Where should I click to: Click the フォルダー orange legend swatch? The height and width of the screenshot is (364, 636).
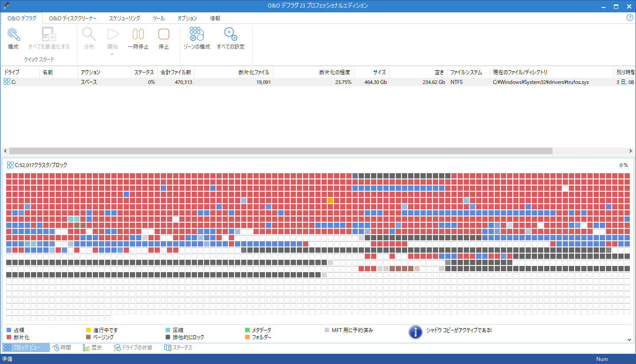pos(247,337)
